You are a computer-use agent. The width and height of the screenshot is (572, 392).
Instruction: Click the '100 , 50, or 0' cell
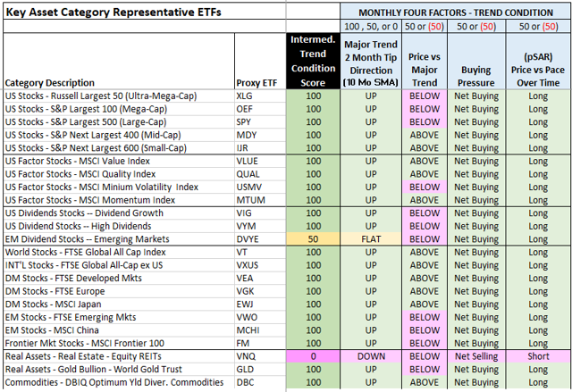pyautogui.click(x=371, y=27)
